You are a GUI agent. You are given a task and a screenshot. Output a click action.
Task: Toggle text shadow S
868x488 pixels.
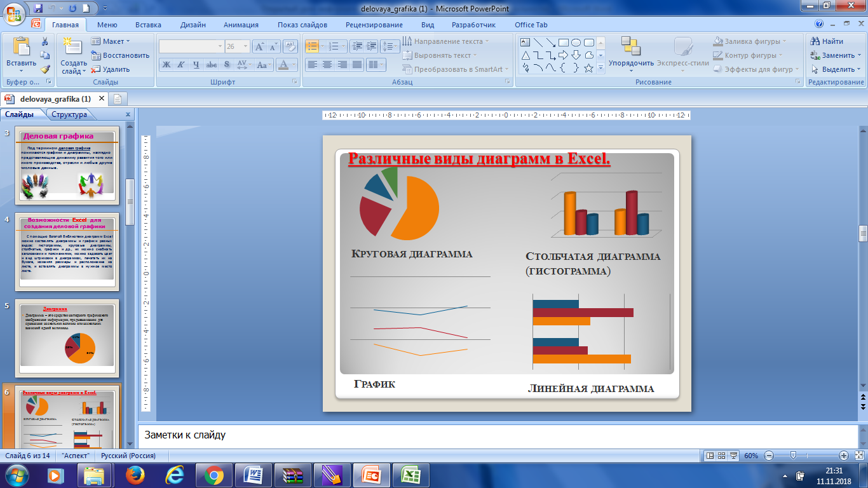click(x=226, y=64)
